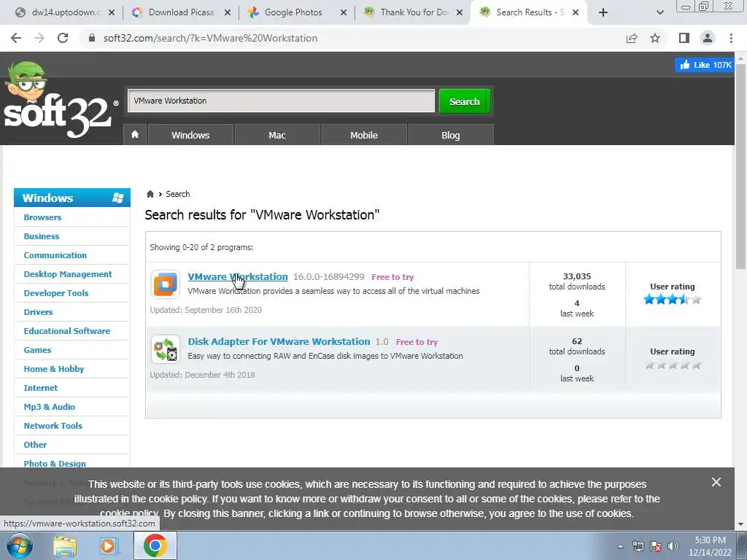Viewport: 747px width, 560px height.
Task: Click the "Updated: September 16th 2020" text
Action: [x=206, y=310]
